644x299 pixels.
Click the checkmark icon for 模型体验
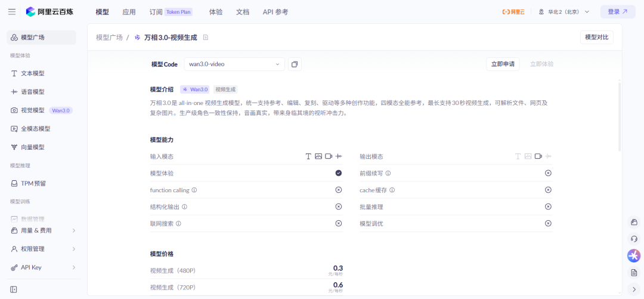pyautogui.click(x=339, y=173)
